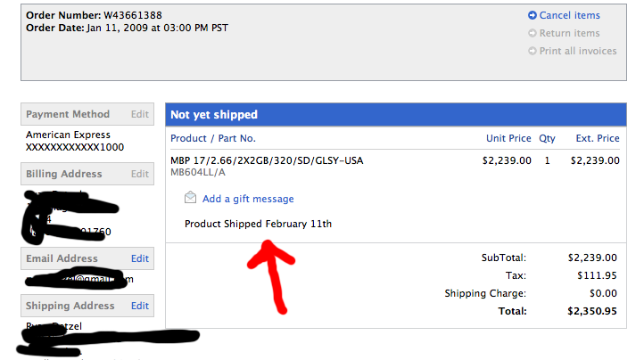Edit the Shipping Address
Image resolution: width=644 pixels, height=360 pixels.
140,306
